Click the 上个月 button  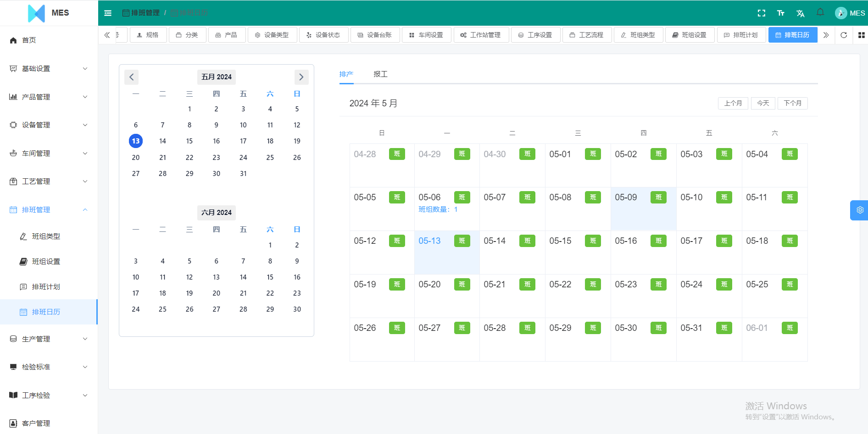(x=733, y=104)
